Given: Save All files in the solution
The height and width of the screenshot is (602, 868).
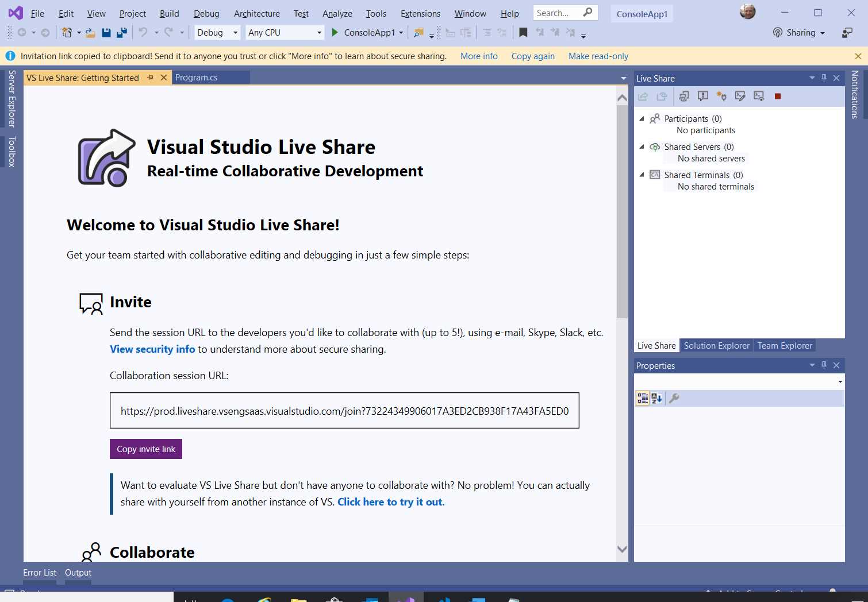Looking at the screenshot, I should (121, 33).
